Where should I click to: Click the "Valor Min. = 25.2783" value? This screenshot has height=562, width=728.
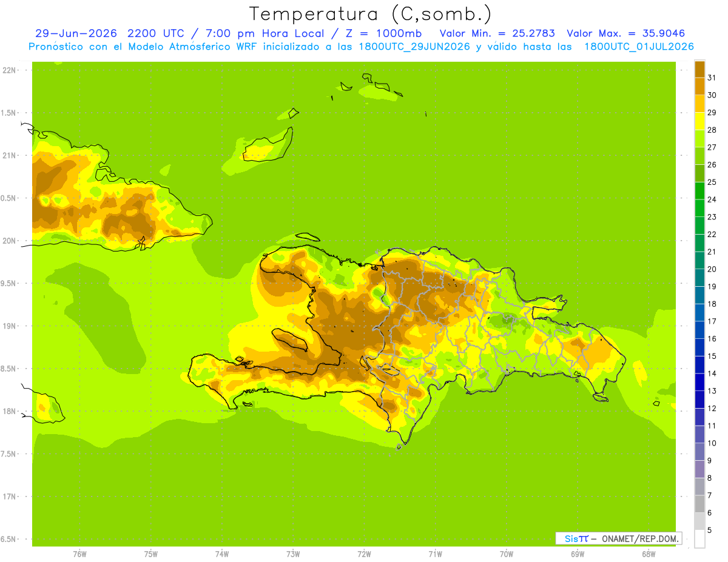[497, 33]
